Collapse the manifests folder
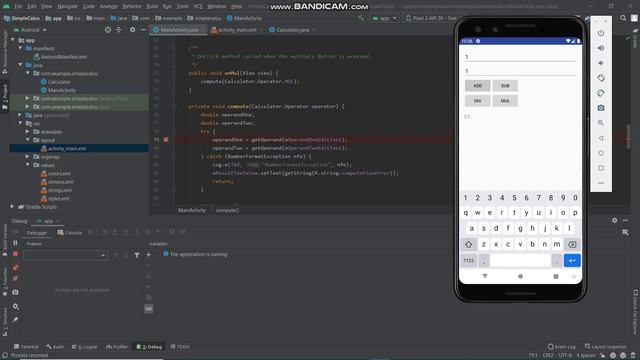This screenshot has width=640, height=360. tap(20, 48)
